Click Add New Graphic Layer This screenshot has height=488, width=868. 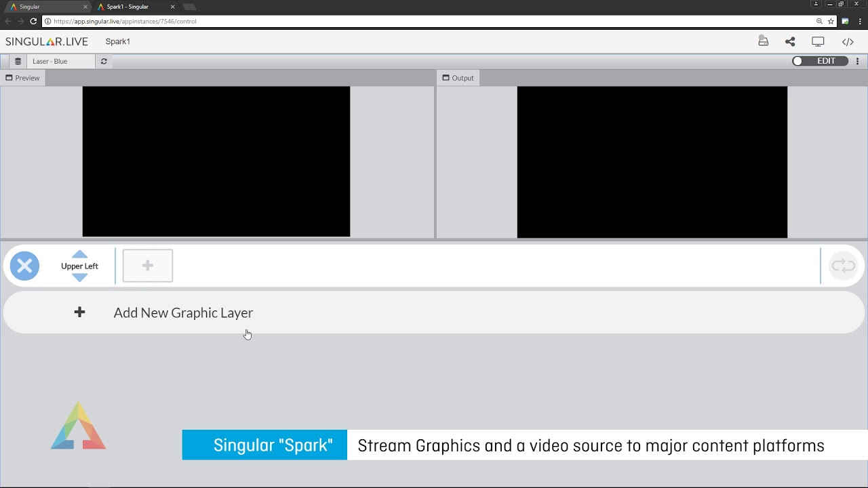click(434, 312)
